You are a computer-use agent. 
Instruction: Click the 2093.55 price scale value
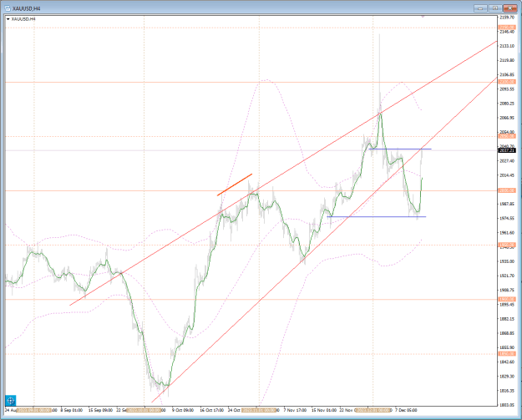coord(507,89)
